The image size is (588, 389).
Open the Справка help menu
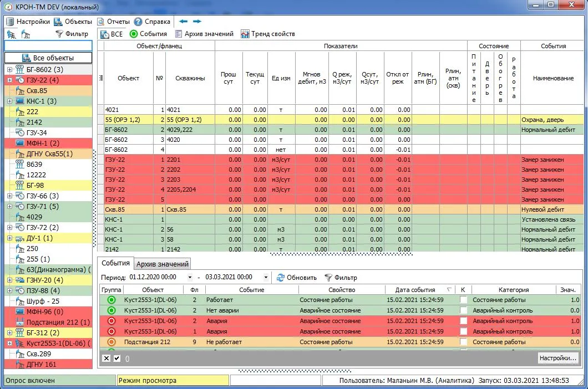pos(152,22)
